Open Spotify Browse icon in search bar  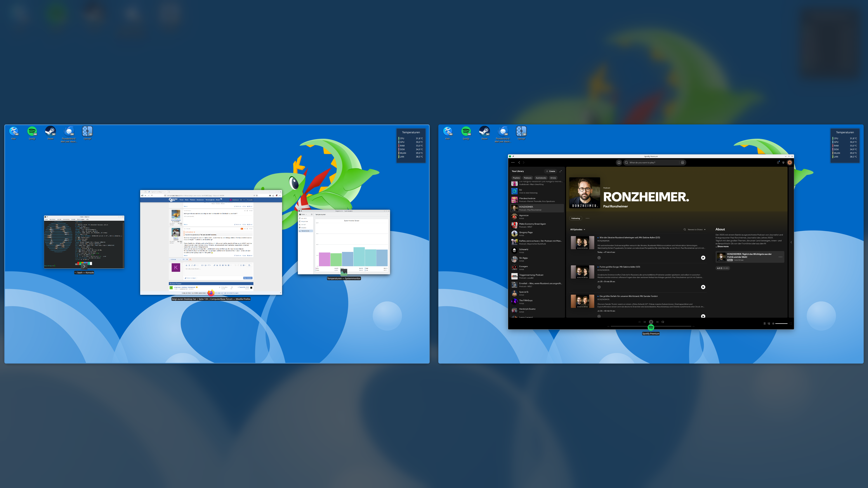tap(682, 162)
